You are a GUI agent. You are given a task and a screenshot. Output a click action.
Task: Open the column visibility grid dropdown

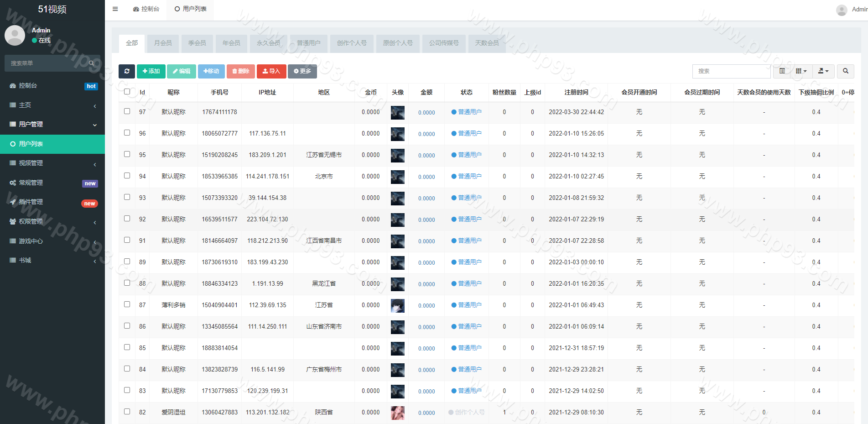click(x=801, y=71)
